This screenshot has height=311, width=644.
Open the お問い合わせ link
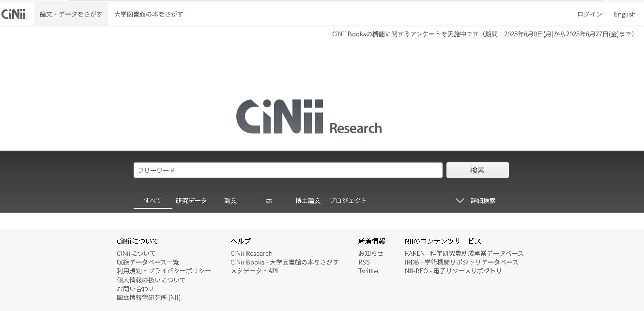[x=136, y=289]
